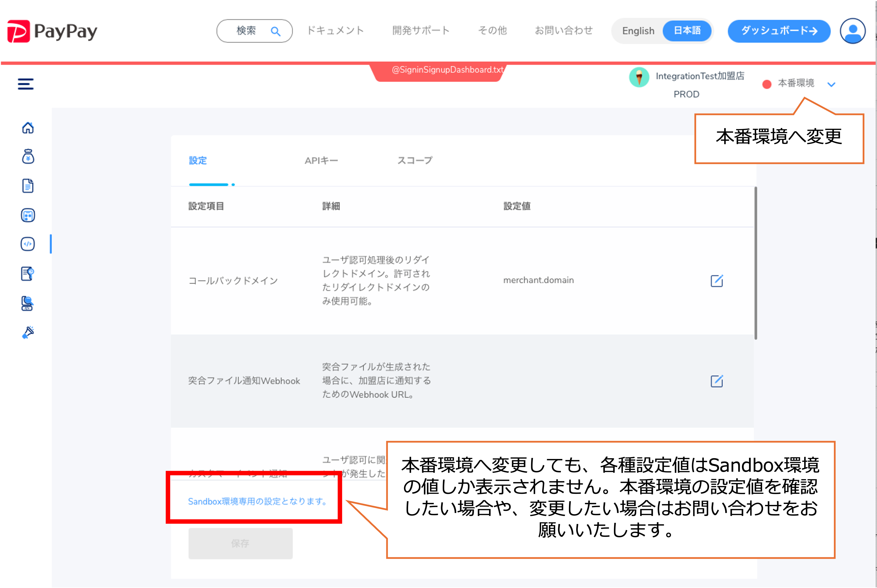
Task: Click the 設定値 column header
Action: 517,206
